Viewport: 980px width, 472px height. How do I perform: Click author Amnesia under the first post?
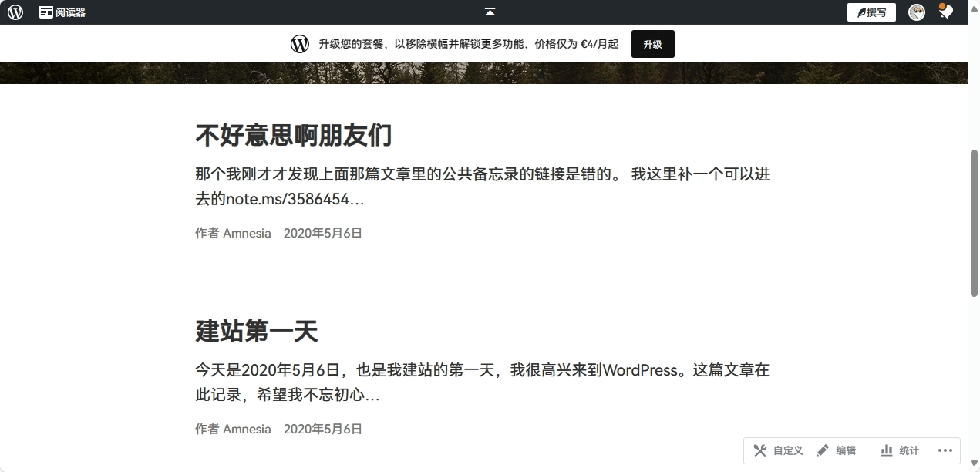pyautogui.click(x=247, y=233)
